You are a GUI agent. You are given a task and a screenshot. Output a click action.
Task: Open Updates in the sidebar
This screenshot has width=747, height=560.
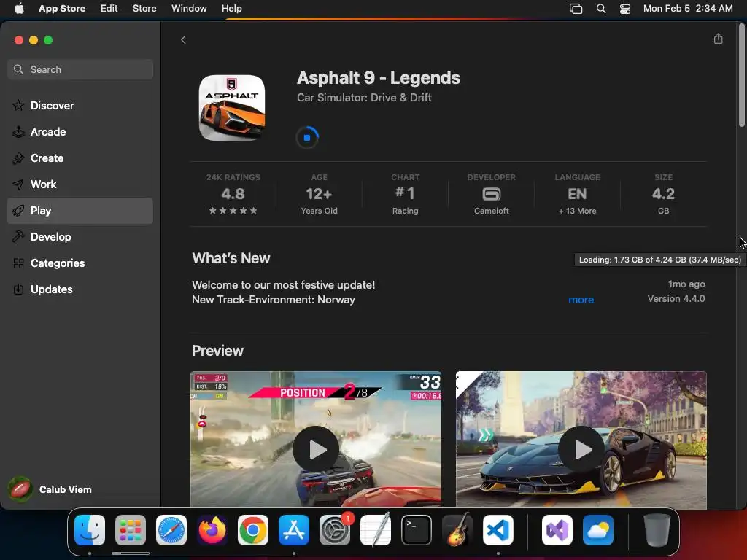tap(80, 289)
